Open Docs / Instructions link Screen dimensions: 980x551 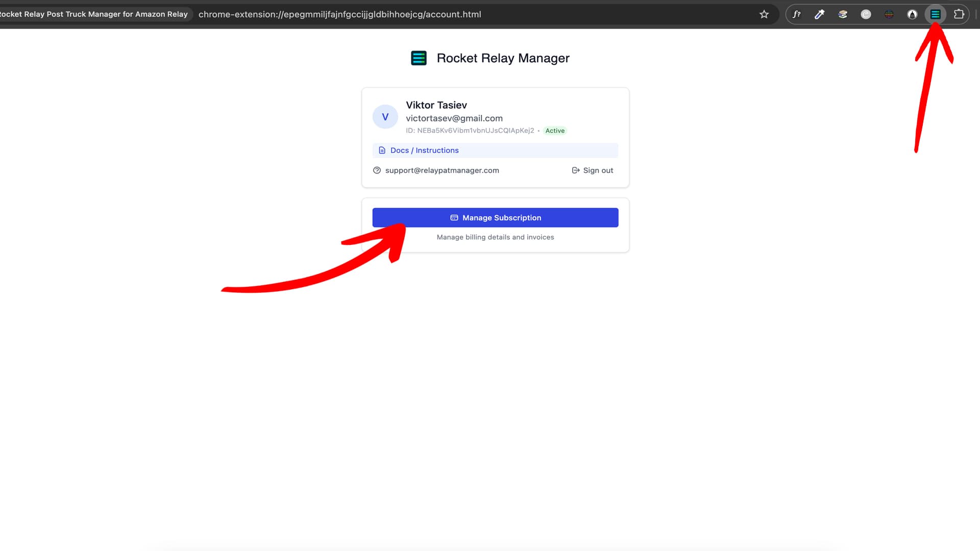pos(495,151)
